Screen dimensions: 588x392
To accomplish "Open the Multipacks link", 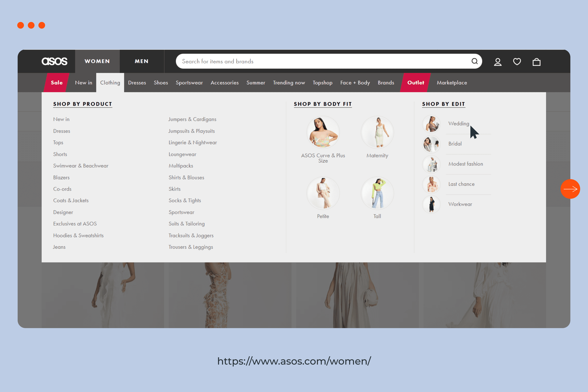I will point(181,166).
